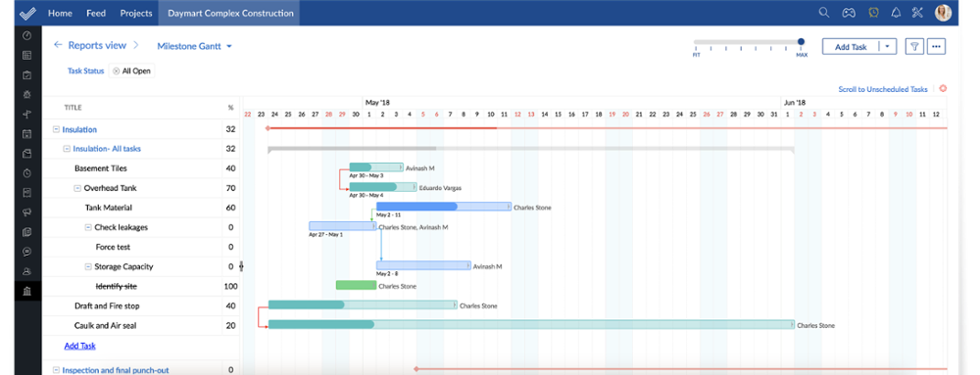This screenshot has width=980, height=375.
Task: Click the zoom slider handle at MAX
Action: coord(802,42)
